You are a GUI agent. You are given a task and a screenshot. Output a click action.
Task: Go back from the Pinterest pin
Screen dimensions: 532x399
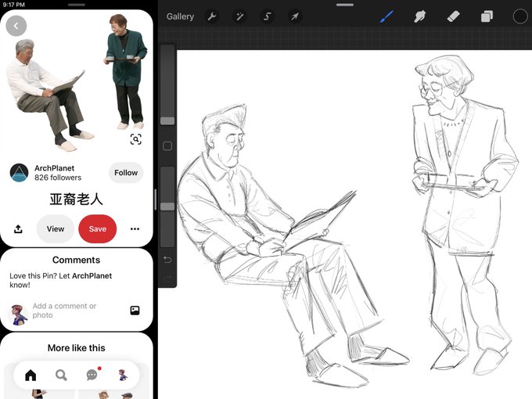tap(16, 26)
